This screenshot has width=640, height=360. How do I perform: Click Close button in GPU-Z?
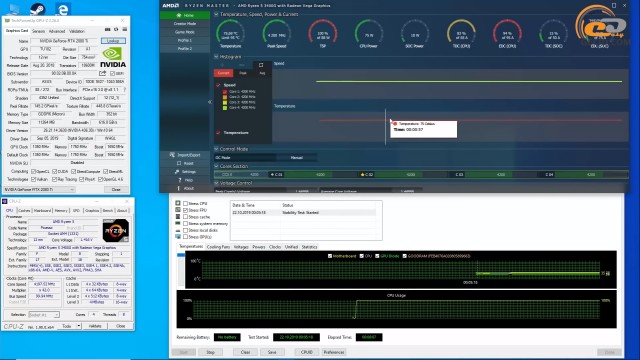coord(116,189)
